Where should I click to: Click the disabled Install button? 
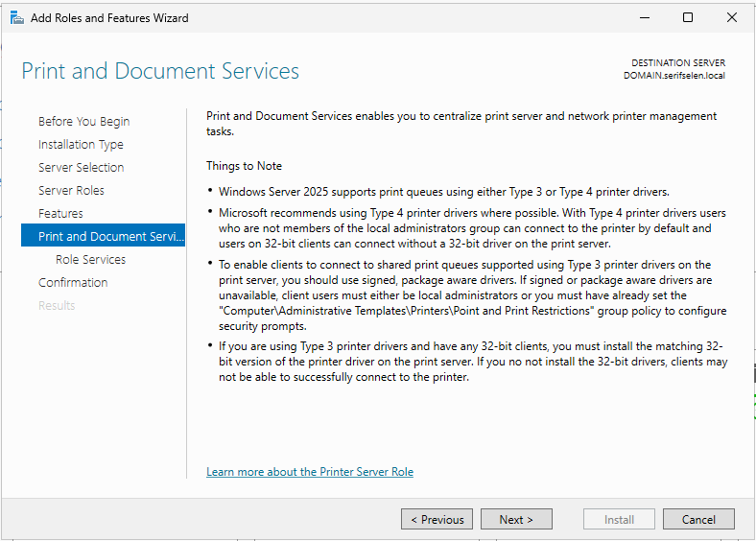(619, 519)
